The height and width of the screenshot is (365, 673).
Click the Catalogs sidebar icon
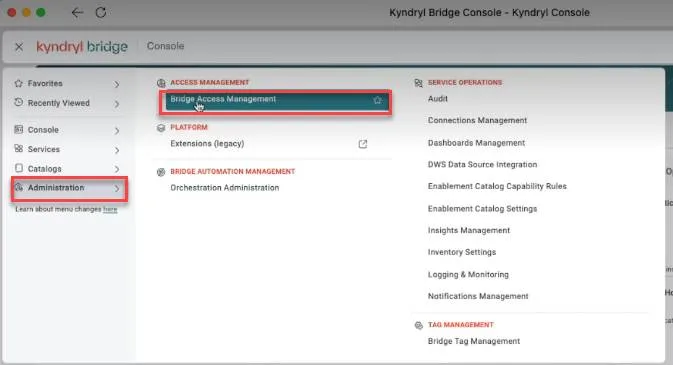point(18,168)
